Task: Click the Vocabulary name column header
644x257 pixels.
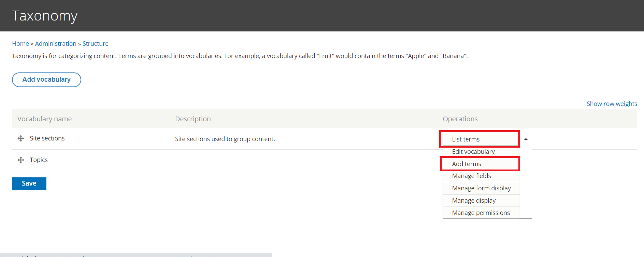Action: (x=44, y=119)
